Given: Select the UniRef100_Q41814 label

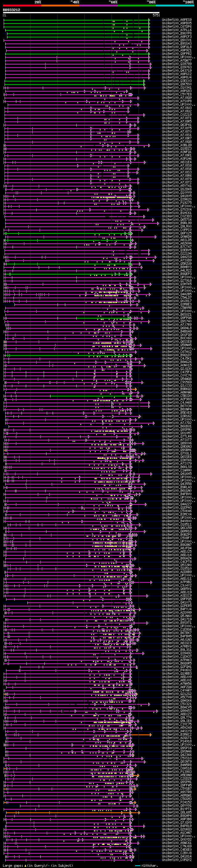Looking at the screenshot, I should click(x=176, y=856).
